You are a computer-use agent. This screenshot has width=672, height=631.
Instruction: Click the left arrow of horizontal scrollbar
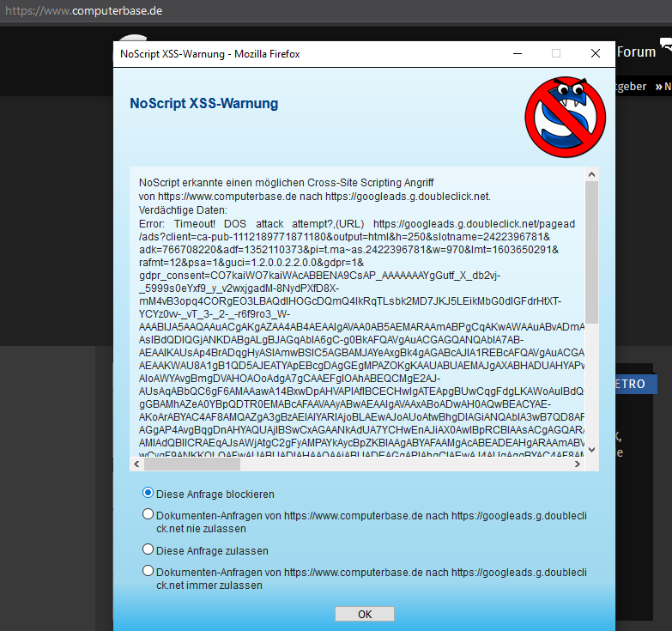(136, 464)
